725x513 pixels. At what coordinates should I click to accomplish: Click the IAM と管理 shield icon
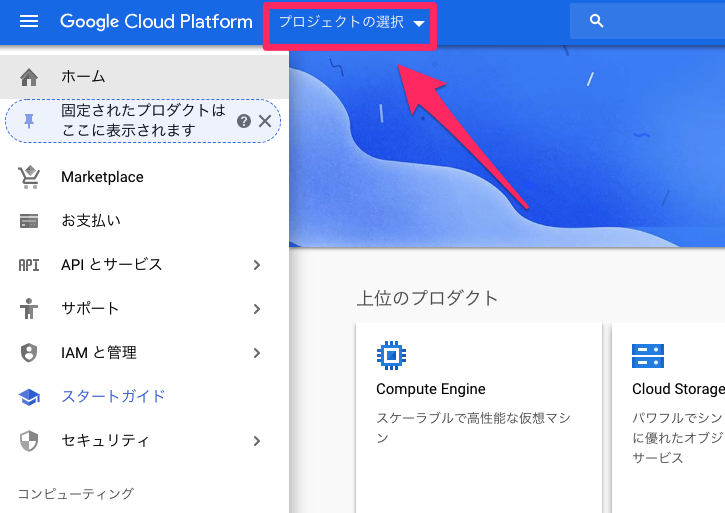pyautogui.click(x=29, y=353)
